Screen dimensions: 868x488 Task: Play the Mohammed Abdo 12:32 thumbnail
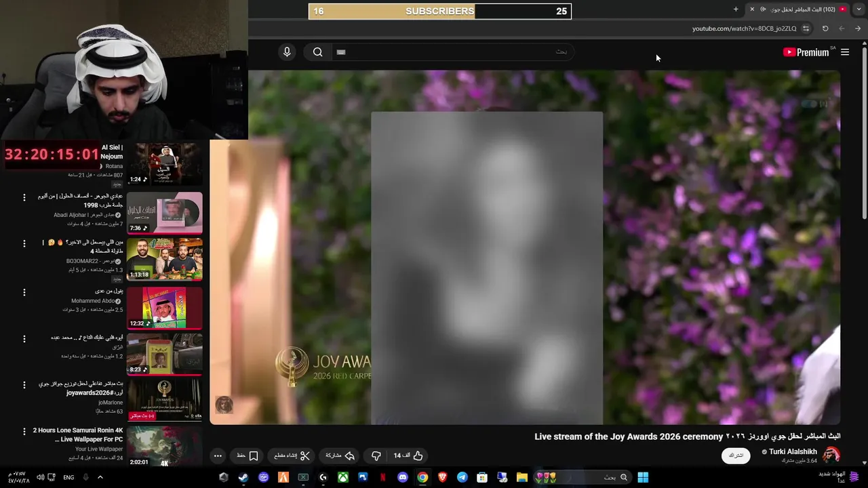(165, 308)
